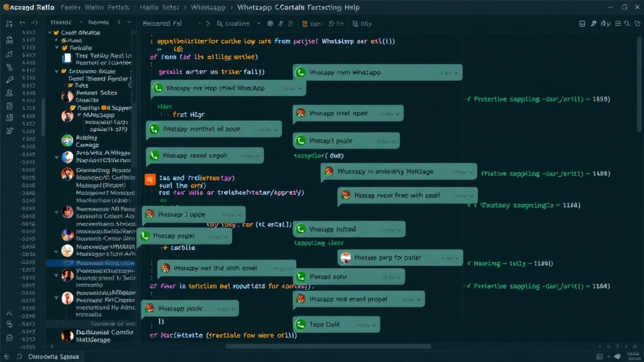Click the green 'Nawing – telig' line

point(510,263)
